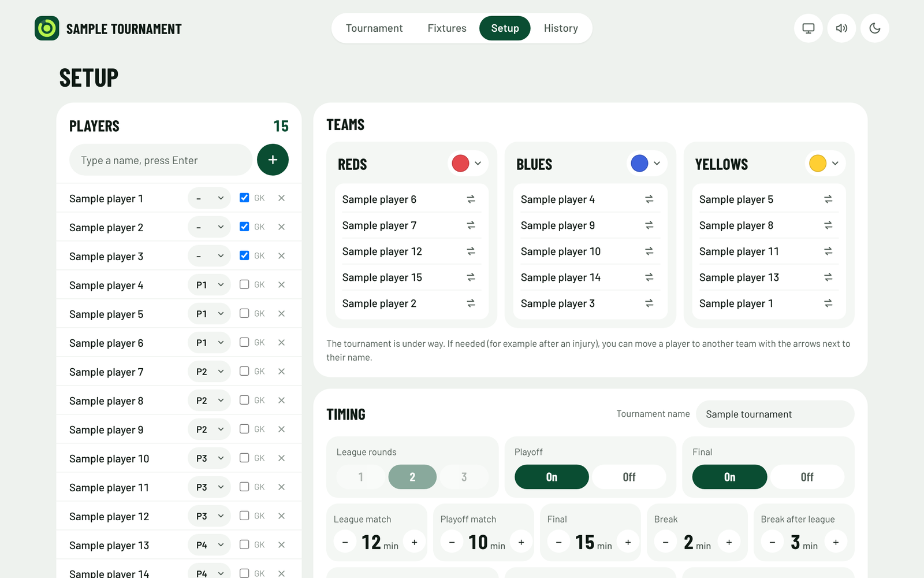Increase League match minutes
This screenshot has height=578, width=924.
pyautogui.click(x=414, y=542)
